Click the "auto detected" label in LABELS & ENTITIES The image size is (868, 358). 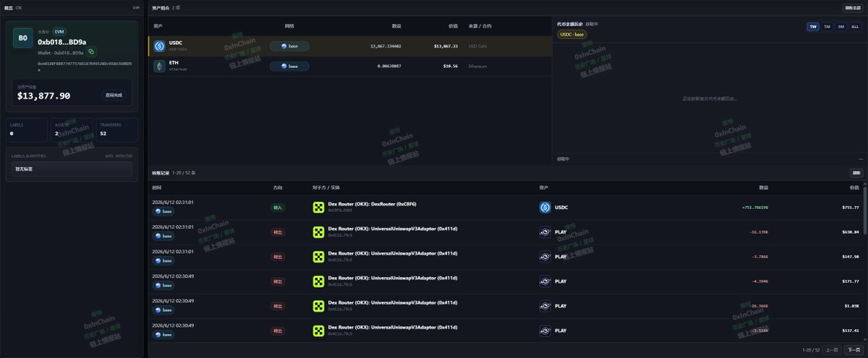pos(119,155)
